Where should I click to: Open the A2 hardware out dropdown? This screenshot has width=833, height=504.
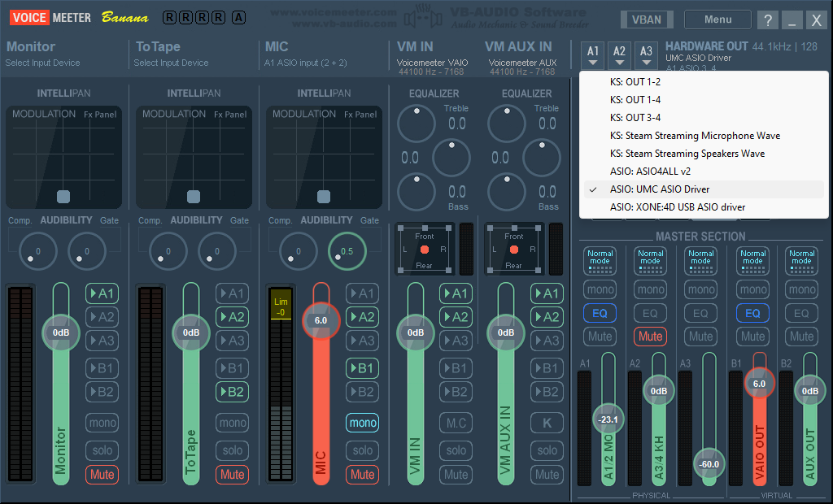619,56
